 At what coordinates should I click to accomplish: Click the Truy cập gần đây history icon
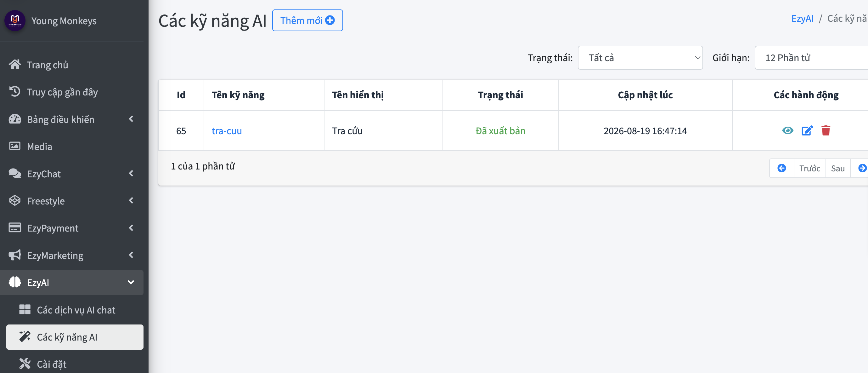(15, 92)
